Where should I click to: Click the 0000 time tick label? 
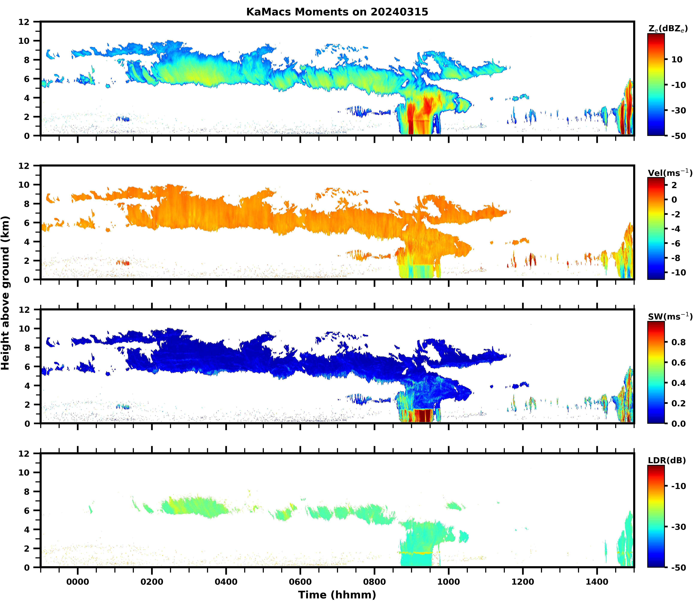click(x=77, y=582)
